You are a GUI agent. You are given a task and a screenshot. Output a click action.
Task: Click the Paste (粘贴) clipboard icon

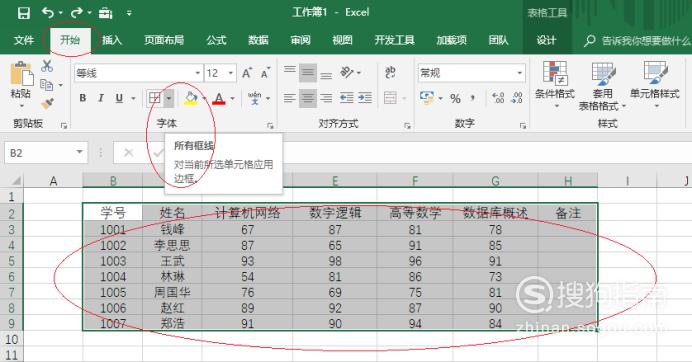click(21, 73)
